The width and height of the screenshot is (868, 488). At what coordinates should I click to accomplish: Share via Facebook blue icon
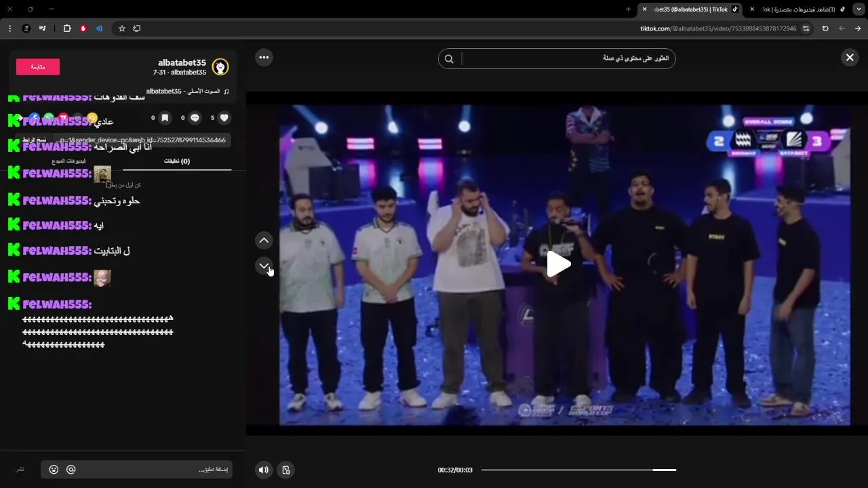pyautogui.click(x=35, y=118)
